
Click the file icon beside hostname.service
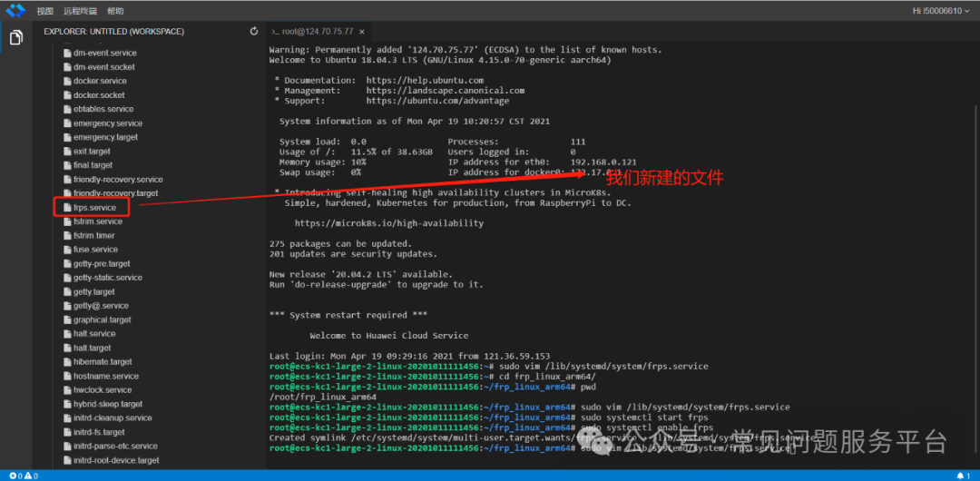(67, 376)
